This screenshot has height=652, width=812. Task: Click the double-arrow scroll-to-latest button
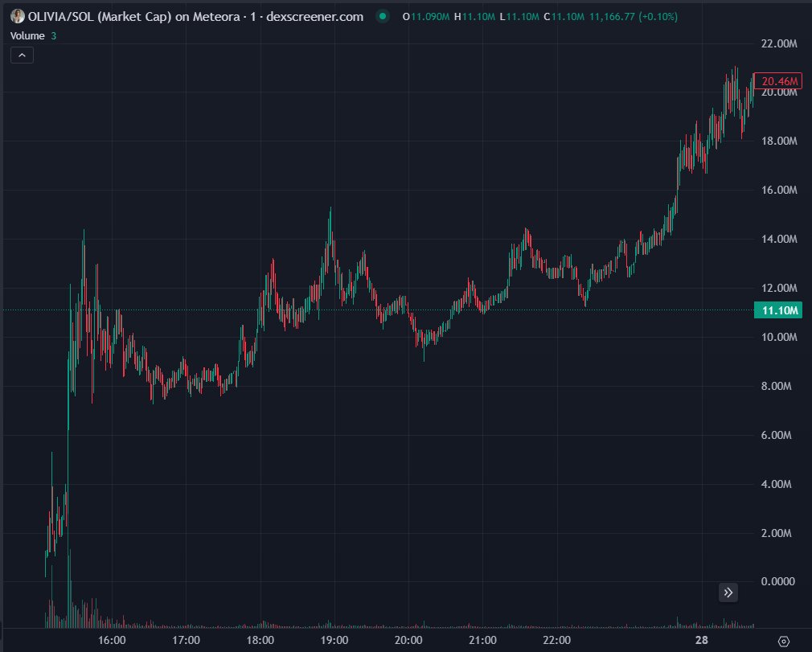[x=728, y=593]
